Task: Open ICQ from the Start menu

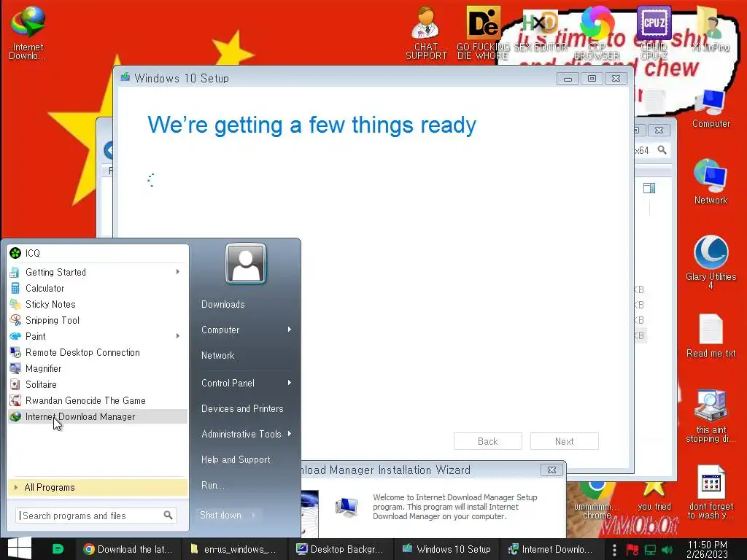Action: tap(98, 253)
